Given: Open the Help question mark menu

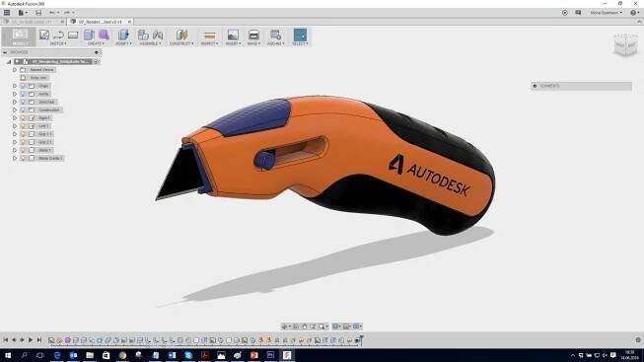Looking at the screenshot, I should pos(634,13).
